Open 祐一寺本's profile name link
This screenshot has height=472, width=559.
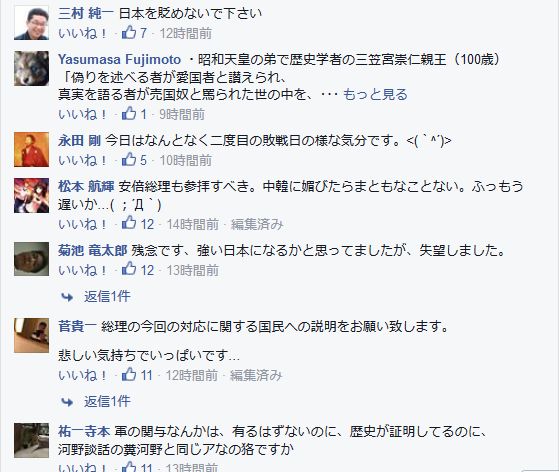click(84, 431)
